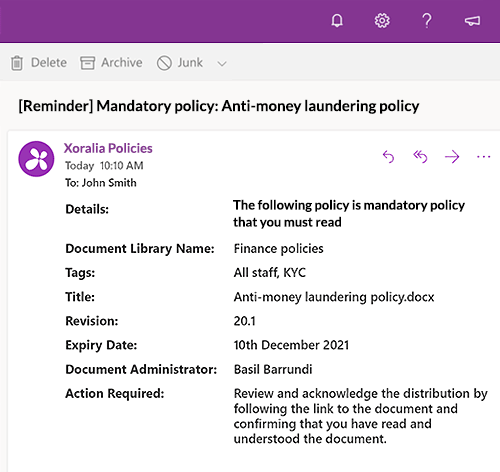Click the trash can Delete icon
This screenshot has height=472, width=500.
(17, 63)
